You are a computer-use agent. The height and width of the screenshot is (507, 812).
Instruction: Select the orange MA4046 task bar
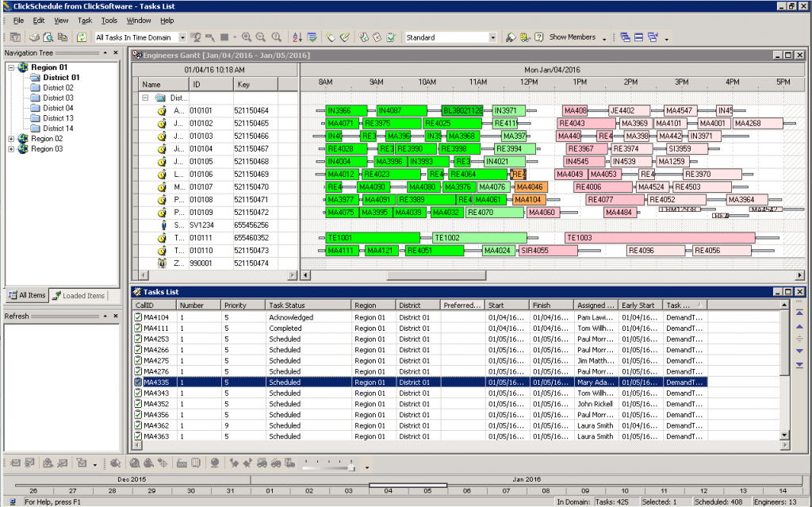530,187
